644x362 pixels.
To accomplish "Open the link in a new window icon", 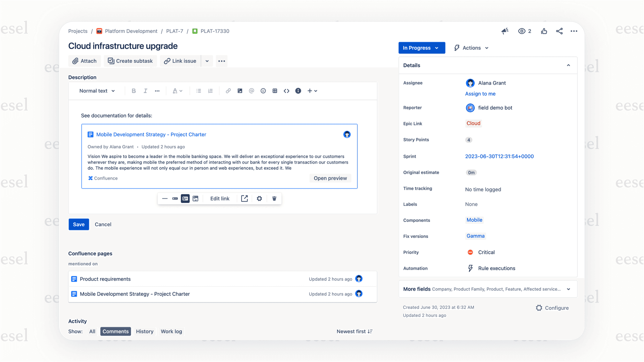I will pyautogui.click(x=245, y=198).
